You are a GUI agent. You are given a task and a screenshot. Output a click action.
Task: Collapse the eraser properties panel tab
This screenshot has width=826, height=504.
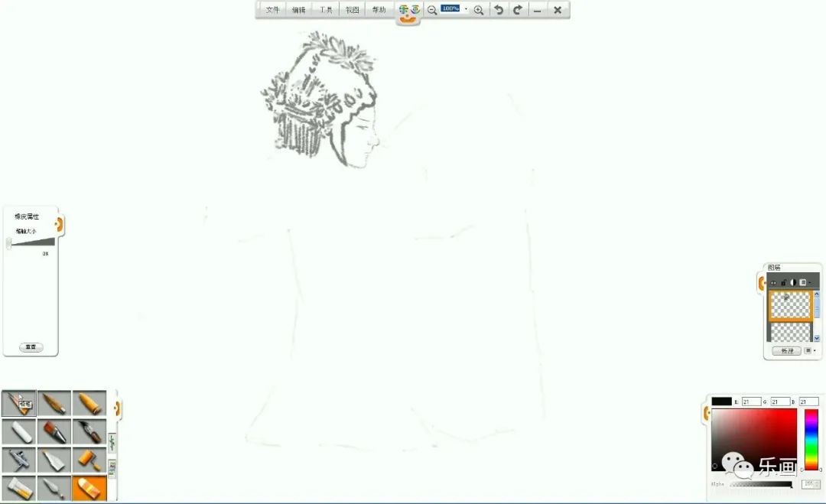pyautogui.click(x=59, y=224)
